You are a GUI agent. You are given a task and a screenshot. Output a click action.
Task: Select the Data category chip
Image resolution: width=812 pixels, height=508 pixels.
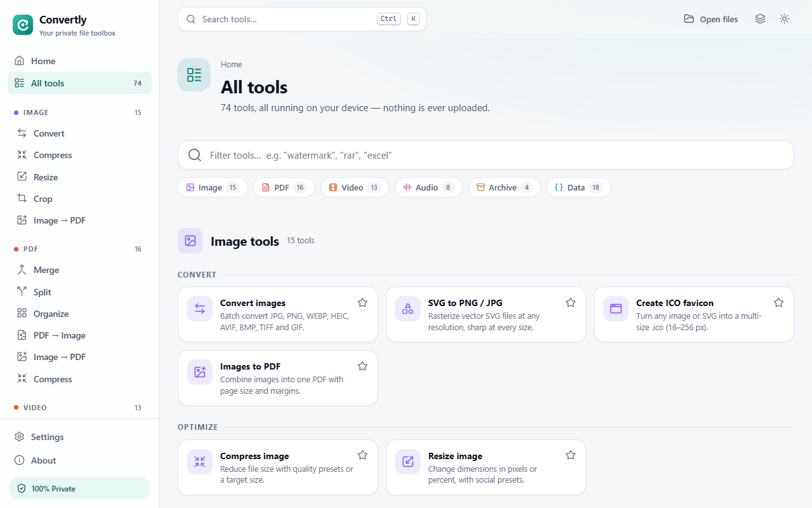(x=579, y=187)
